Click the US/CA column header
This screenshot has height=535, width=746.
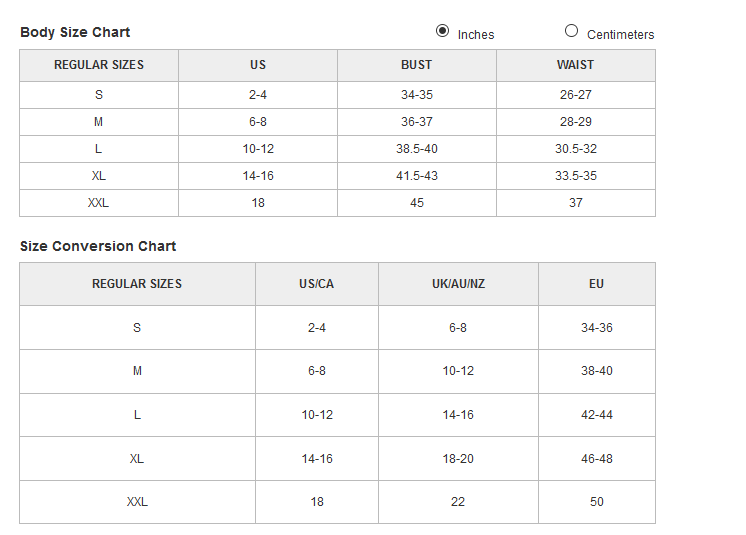(x=316, y=284)
